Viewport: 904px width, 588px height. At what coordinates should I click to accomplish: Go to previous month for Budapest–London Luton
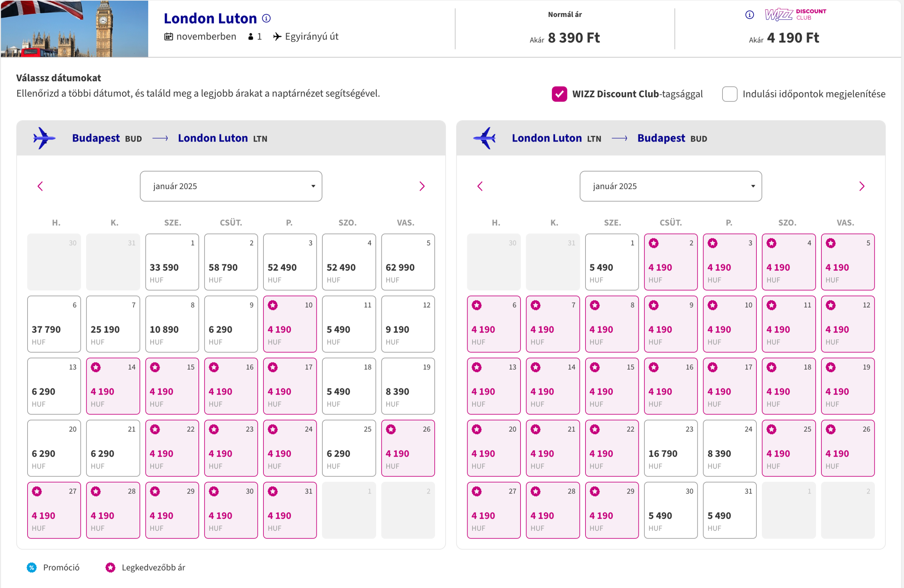click(40, 186)
